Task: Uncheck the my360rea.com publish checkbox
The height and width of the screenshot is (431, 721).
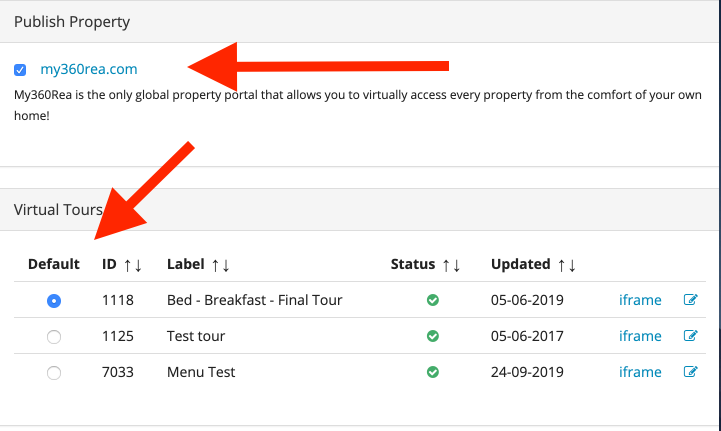Action: [20, 70]
